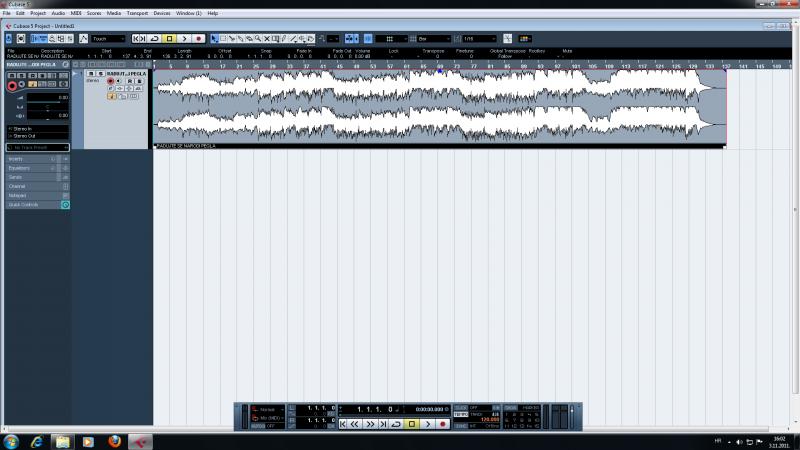Viewport: 800px width, 450px height.
Task: Select the Object Selection arrow tool
Action: click(212, 39)
